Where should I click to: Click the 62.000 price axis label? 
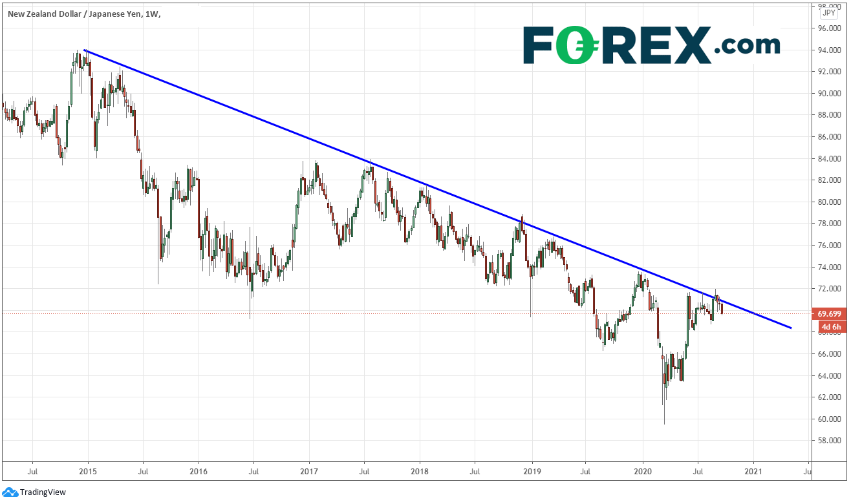tap(829, 398)
